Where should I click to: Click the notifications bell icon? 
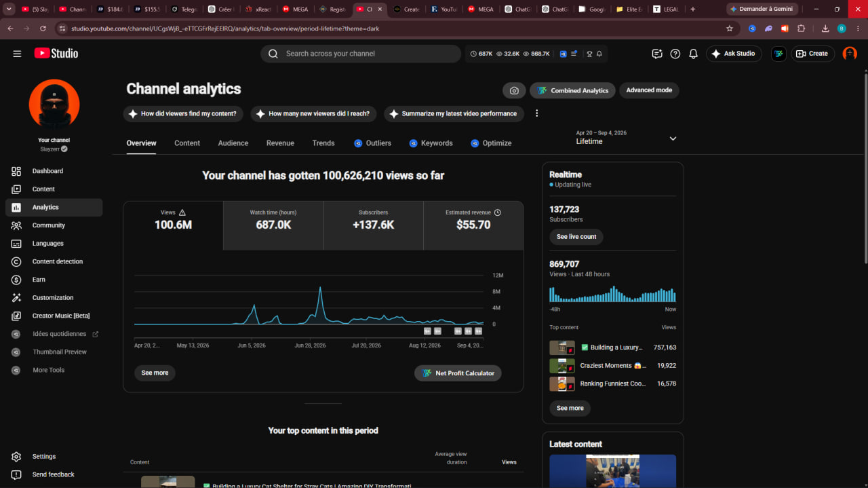[693, 54]
